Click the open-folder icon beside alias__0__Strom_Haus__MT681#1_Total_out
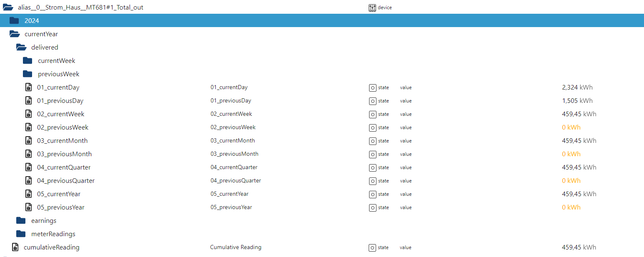This screenshot has height=257, width=644. 8,7
